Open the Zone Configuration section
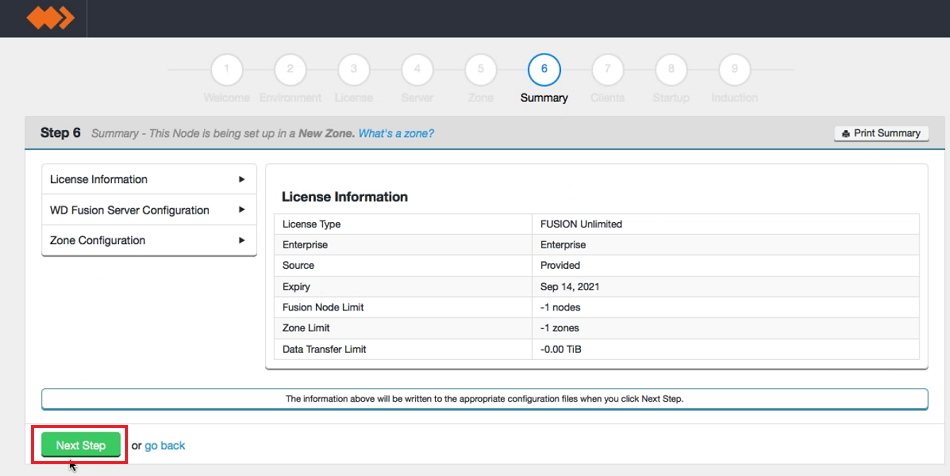Viewport: 950px width, 476px height. click(x=149, y=240)
